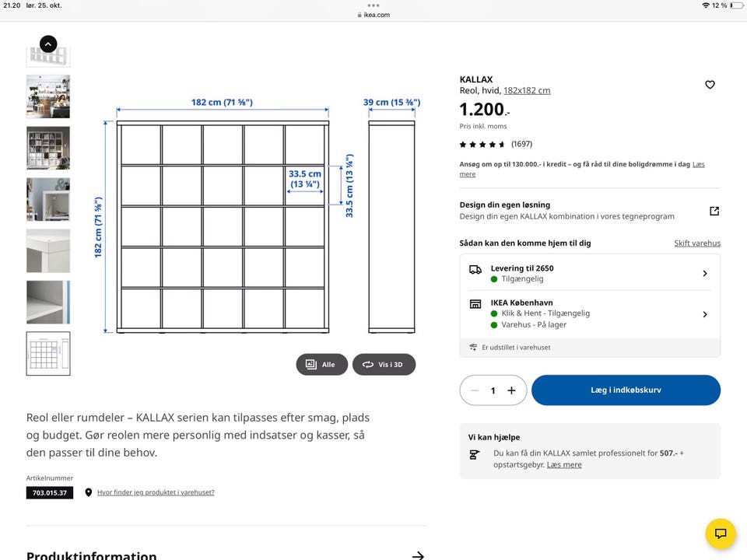This screenshot has height=560, width=747.
Task: Increase quantity with plus button
Action: pos(511,390)
